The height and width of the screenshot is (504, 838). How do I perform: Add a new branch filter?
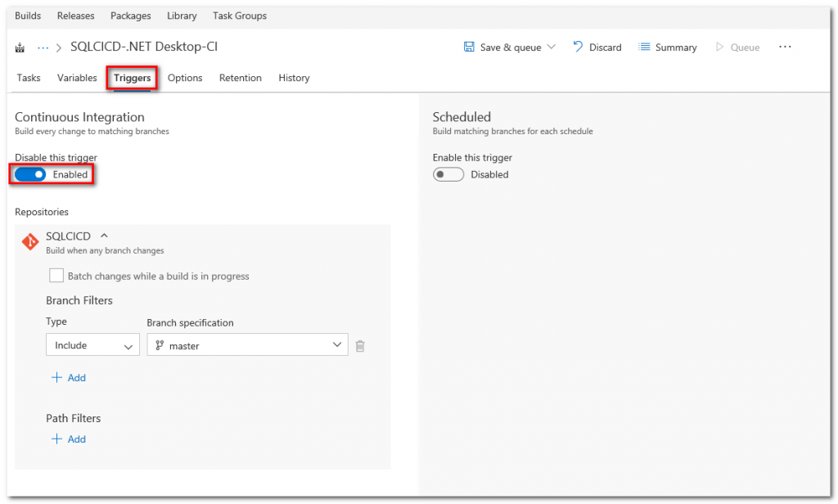[69, 377]
